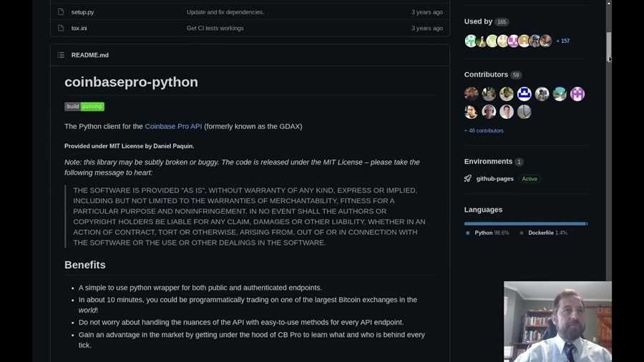Screen dimensions: 644x362
Task: Open the github-pages environment
Action: 495,179
